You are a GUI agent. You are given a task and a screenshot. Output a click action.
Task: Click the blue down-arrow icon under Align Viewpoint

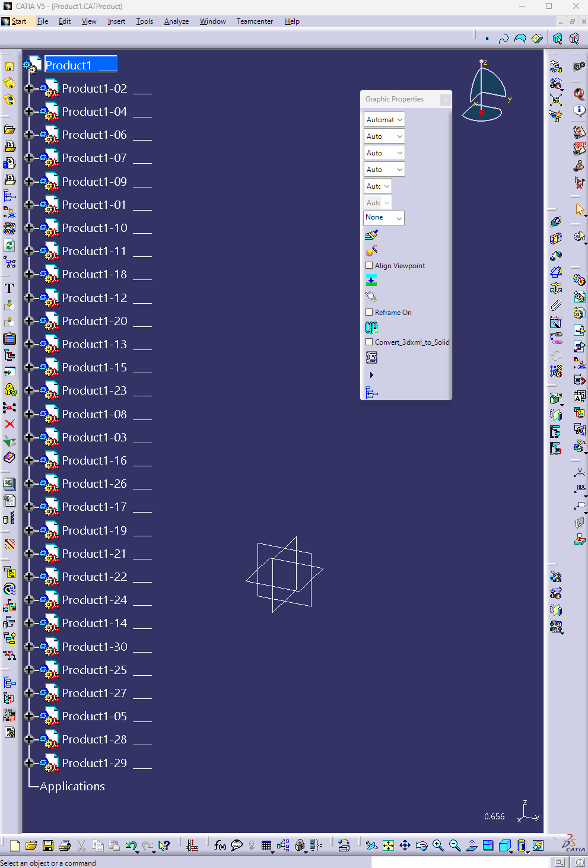[x=371, y=280]
